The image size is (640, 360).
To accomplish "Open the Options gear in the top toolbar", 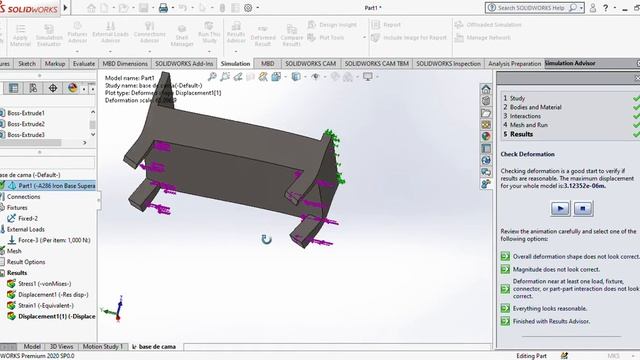I will pos(248,8).
